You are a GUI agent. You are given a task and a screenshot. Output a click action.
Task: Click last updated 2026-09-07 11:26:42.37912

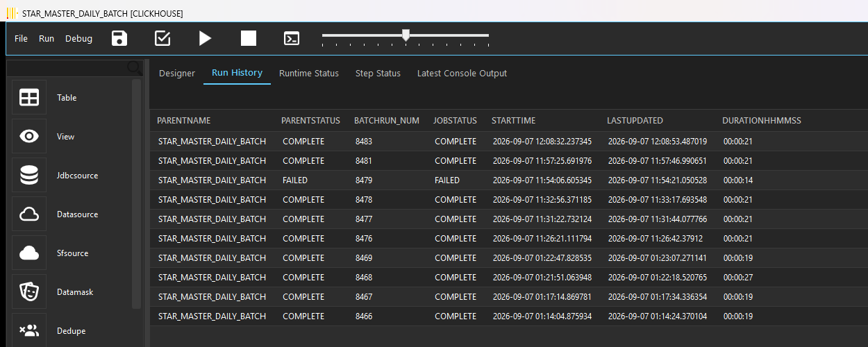coord(656,239)
